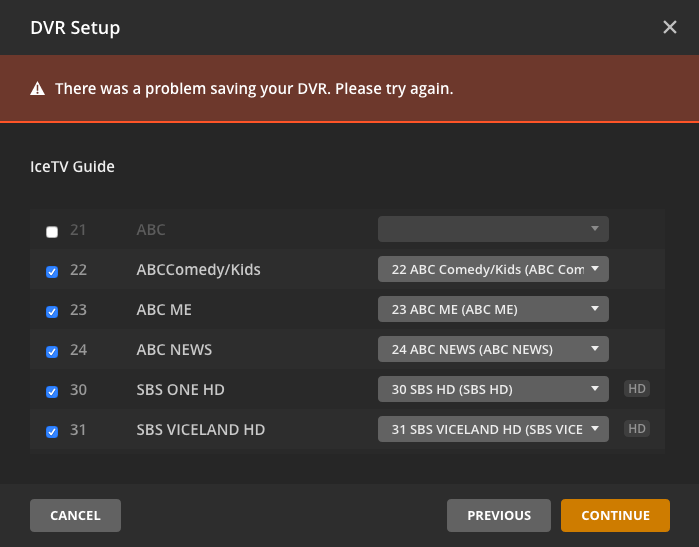The image size is (699, 547).
Task: Disable channel 24 ABC NEWS checkbox
Action: [x=52, y=352]
